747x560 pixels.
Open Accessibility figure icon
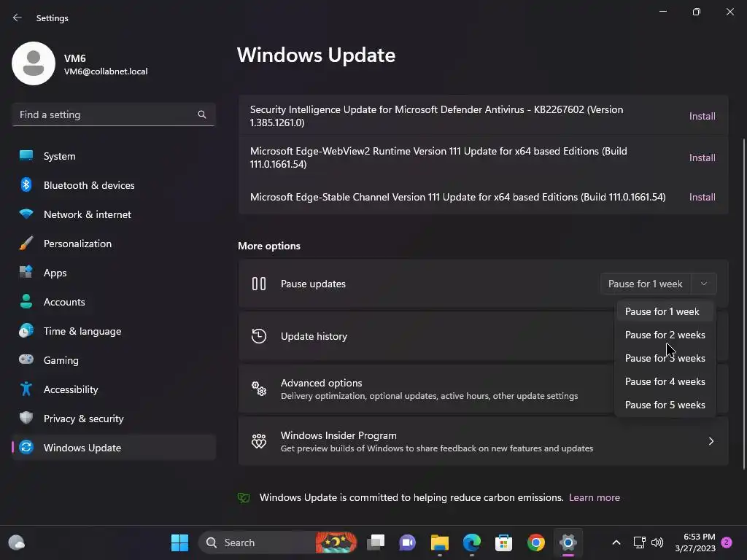(26, 389)
